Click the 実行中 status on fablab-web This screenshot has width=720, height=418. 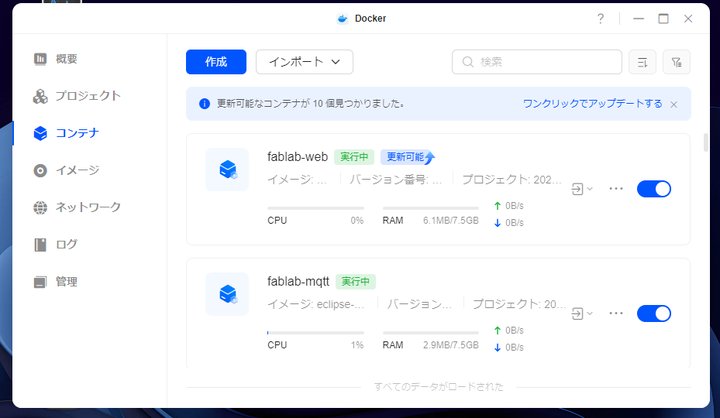tap(354, 157)
